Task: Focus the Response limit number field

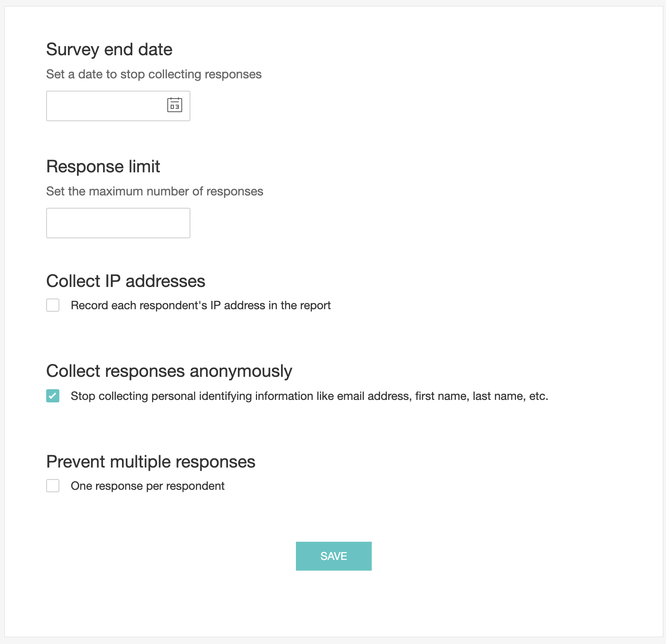Action: (118, 223)
